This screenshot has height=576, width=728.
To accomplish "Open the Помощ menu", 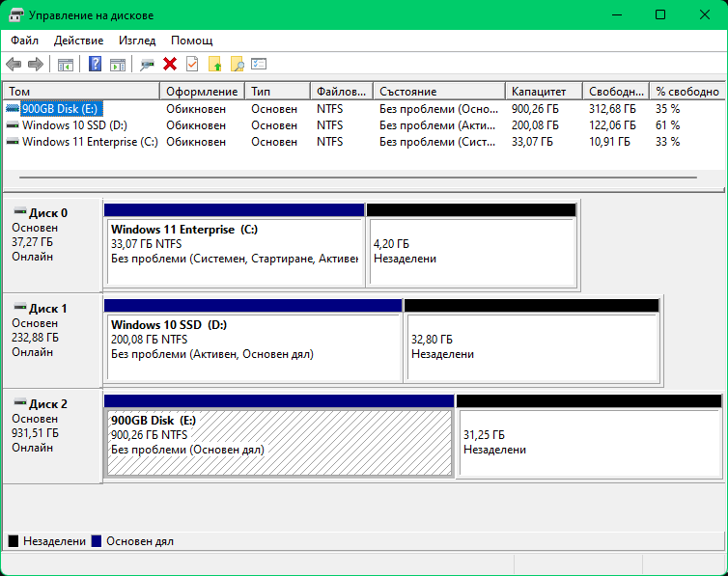I will pos(192,41).
